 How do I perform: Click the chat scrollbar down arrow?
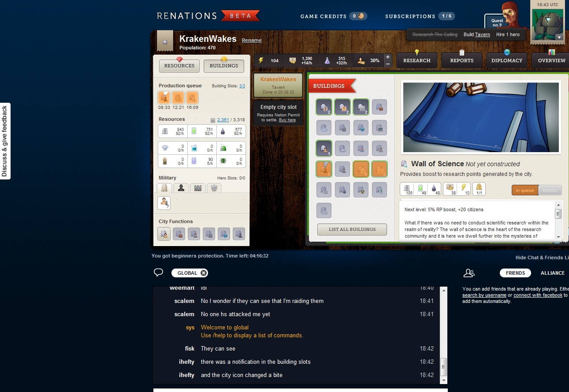444,380
